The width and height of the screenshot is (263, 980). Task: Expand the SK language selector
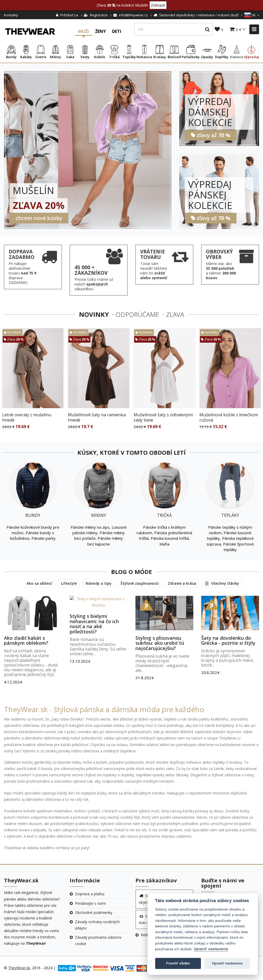[252, 15]
